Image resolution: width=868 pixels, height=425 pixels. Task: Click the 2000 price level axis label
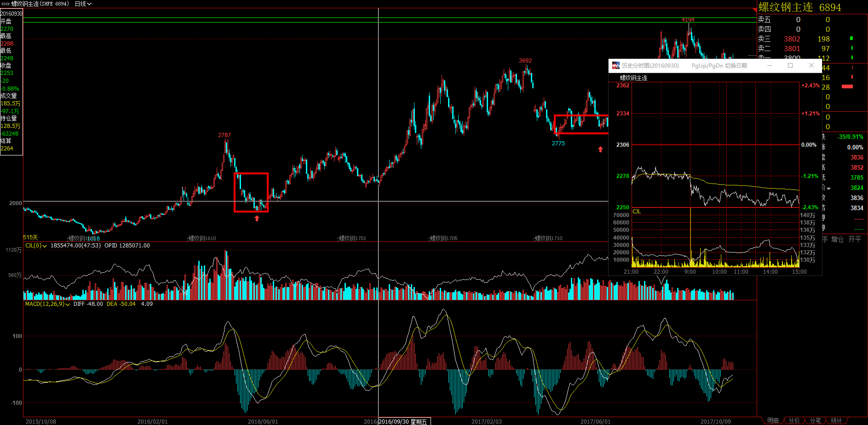tap(16, 203)
